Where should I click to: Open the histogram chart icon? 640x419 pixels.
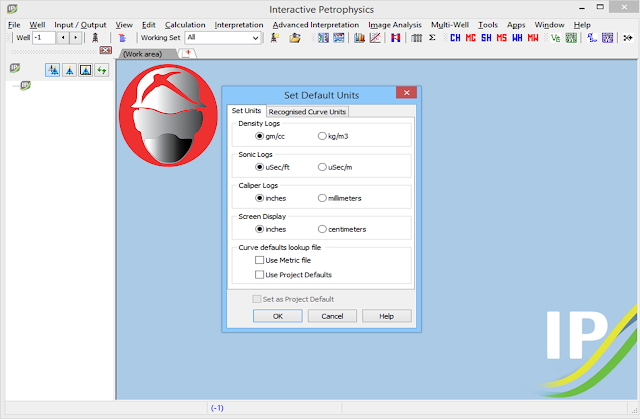(x=359, y=38)
